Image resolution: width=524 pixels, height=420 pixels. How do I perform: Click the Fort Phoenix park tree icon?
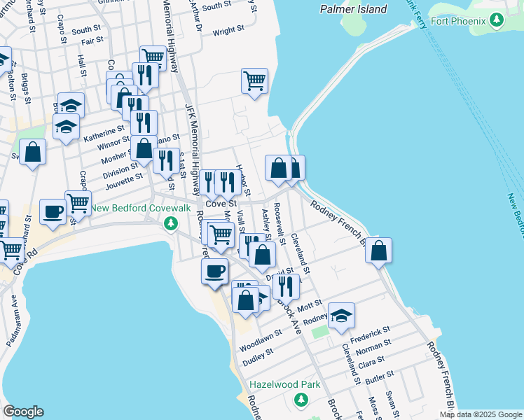(497, 20)
